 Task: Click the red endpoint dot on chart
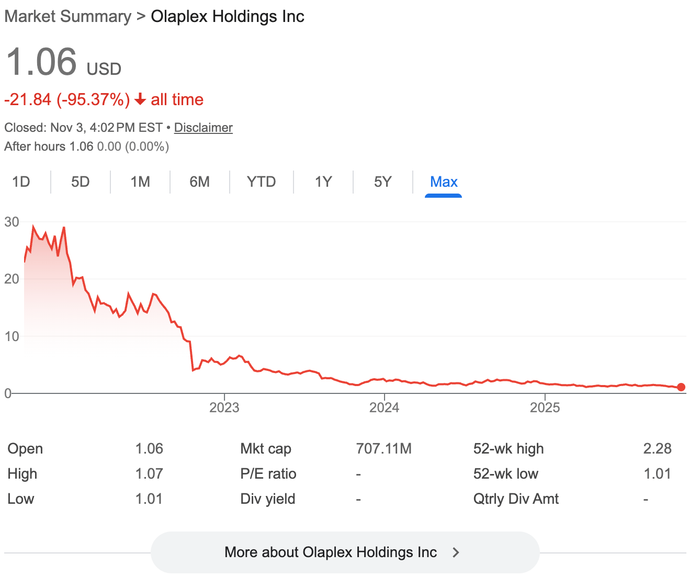click(x=681, y=387)
